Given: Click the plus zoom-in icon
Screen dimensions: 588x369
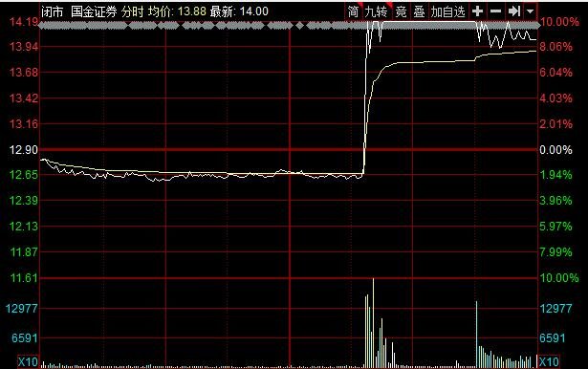Looking at the screenshot, I should point(477,11).
